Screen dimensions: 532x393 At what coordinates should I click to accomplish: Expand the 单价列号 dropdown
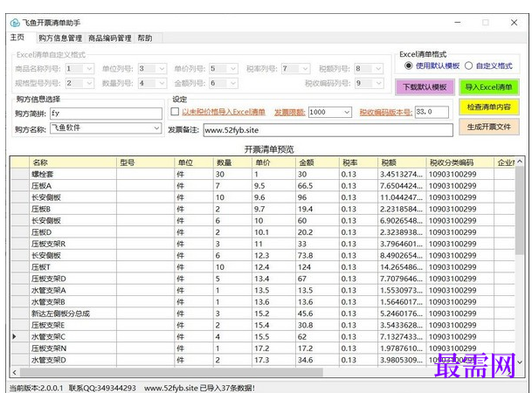pos(233,69)
